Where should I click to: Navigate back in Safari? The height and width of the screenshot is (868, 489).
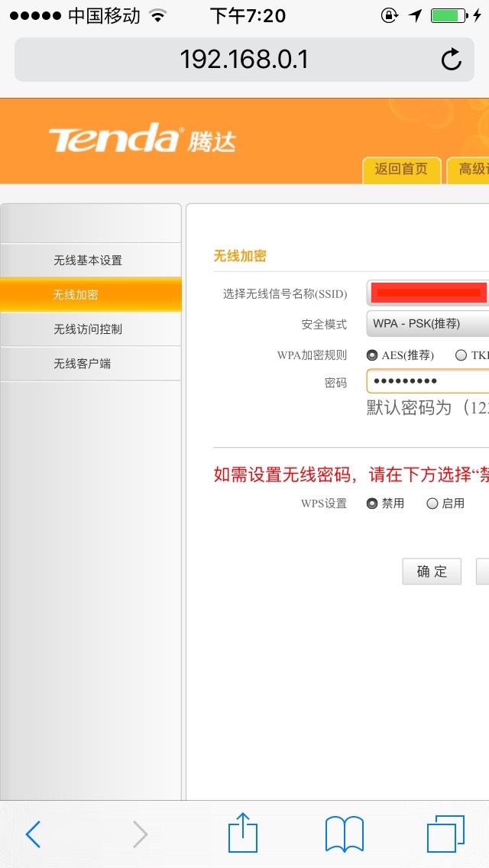[32, 834]
